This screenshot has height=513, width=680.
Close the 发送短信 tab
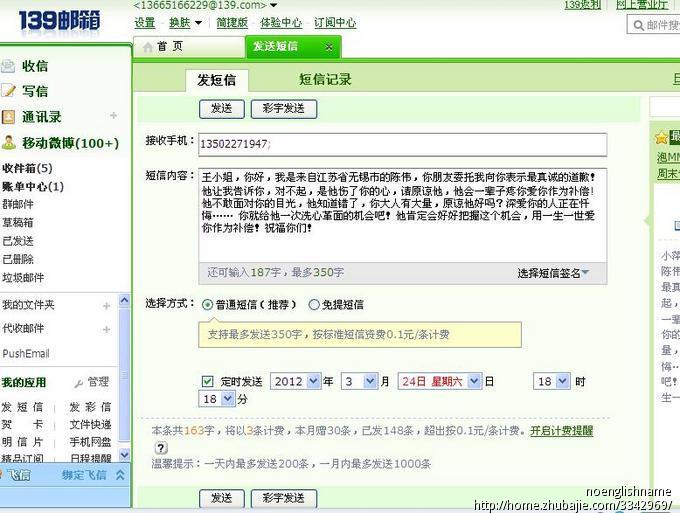[x=329, y=47]
